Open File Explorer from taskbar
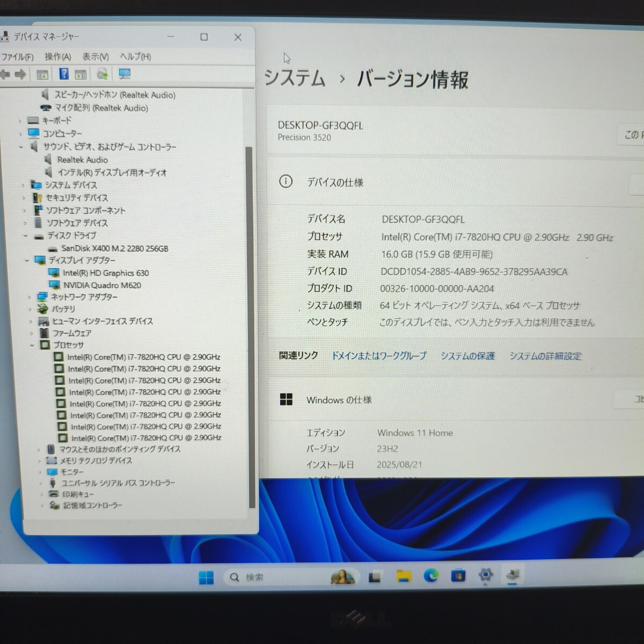Viewport: 644px width, 644px height. pos(404,576)
